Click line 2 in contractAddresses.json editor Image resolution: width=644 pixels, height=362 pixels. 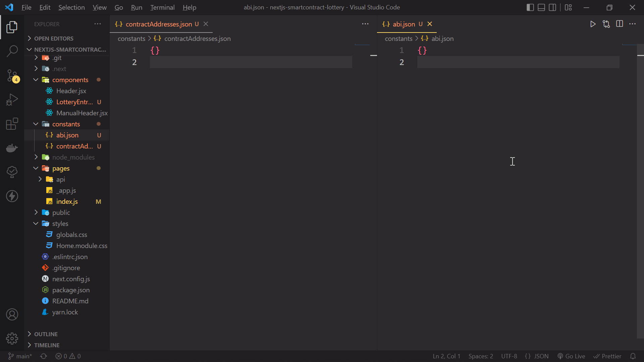pyautogui.click(x=251, y=62)
